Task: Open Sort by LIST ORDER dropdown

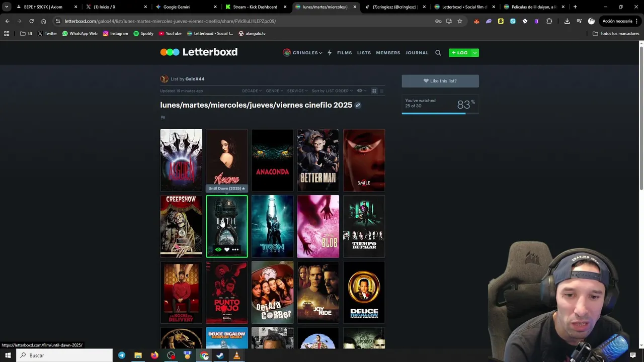Action: click(x=332, y=91)
